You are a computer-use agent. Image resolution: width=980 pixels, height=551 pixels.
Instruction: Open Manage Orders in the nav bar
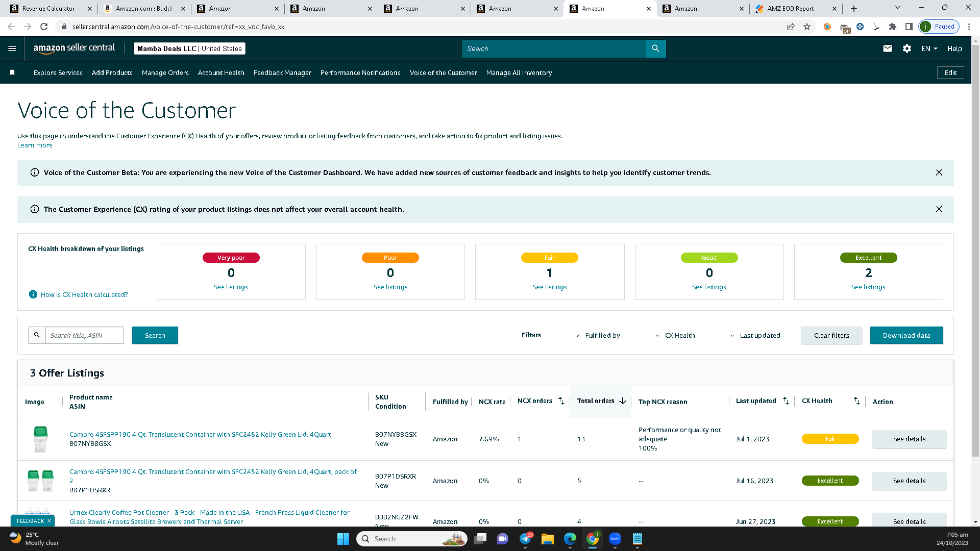165,72
